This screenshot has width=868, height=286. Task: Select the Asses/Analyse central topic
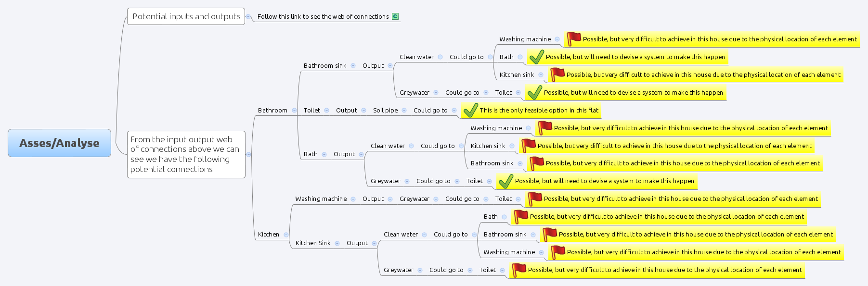[x=59, y=143]
